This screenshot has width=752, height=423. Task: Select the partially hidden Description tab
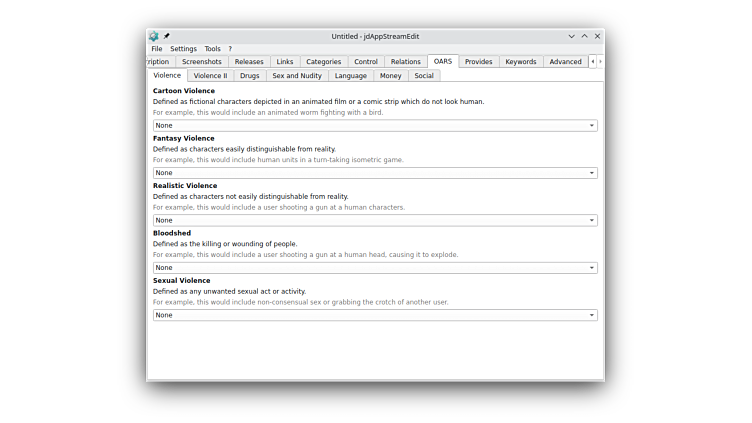[159, 62]
